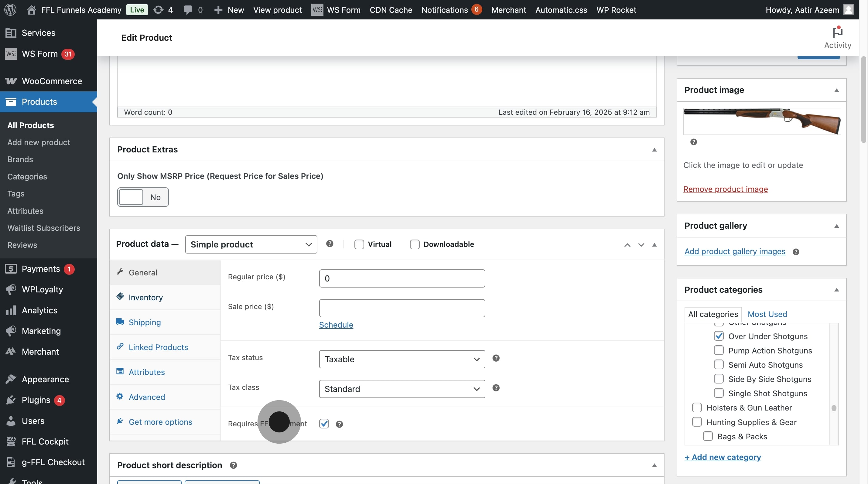Click the WordPress logo icon

pos(10,9)
